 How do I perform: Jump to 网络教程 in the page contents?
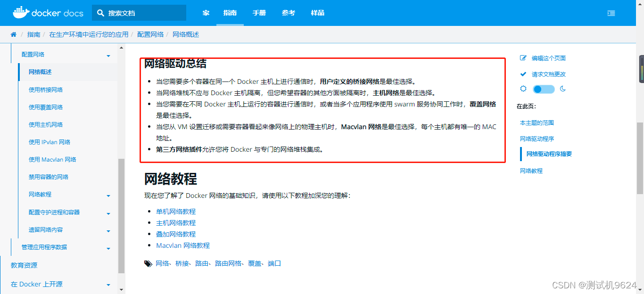pos(531,171)
